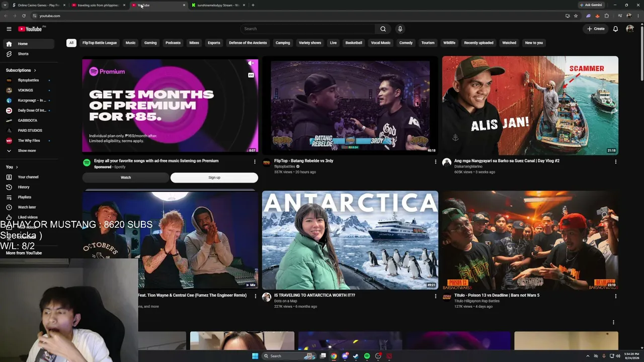The height and width of the screenshot is (362, 644).
Task: Open the Chrome three-dot menu
Action: tap(638, 16)
